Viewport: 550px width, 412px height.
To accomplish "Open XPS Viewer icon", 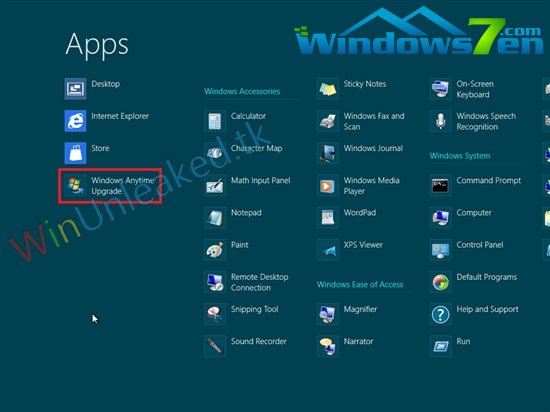I will [x=328, y=250].
